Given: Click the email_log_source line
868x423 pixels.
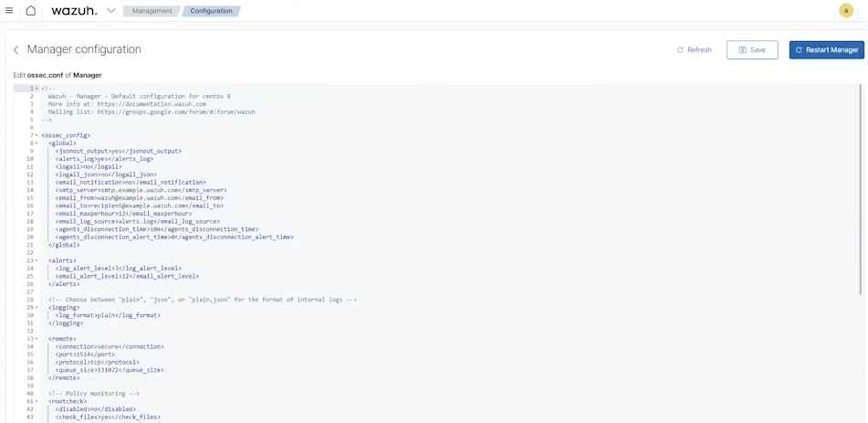Looking at the screenshot, I should (137, 221).
